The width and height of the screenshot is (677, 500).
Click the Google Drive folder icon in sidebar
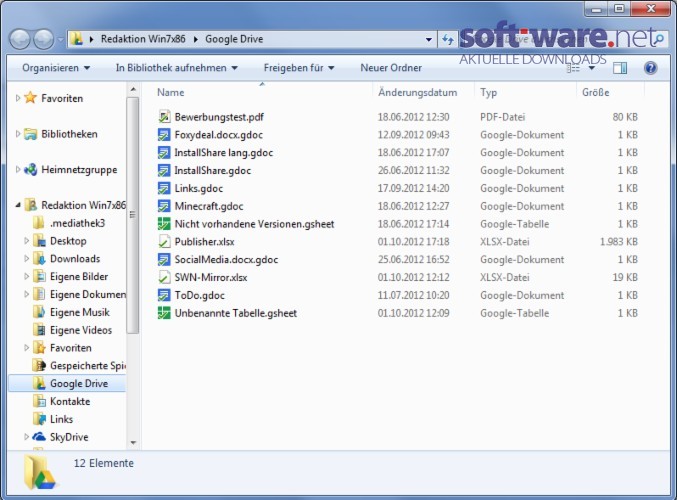[x=39, y=383]
